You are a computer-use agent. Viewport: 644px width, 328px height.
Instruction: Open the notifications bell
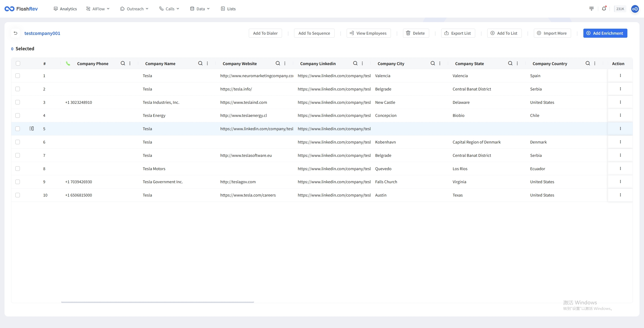coord(604,9)
